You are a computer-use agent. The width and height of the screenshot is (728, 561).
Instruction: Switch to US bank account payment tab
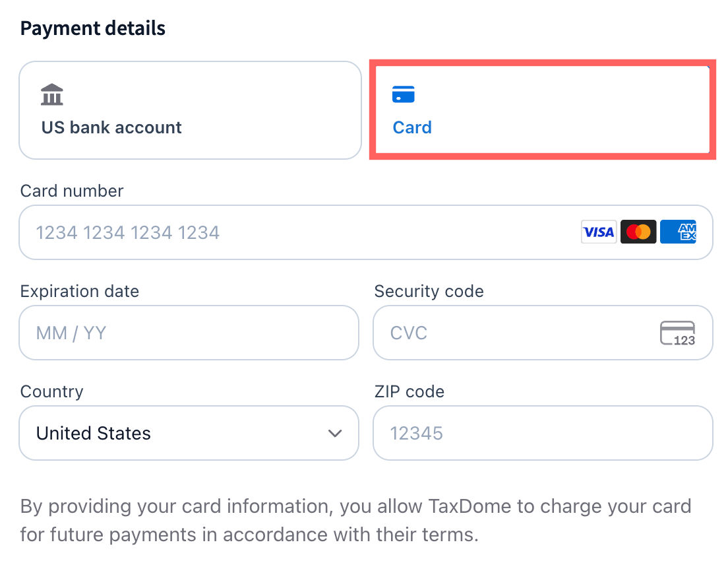tap(190, 110)
